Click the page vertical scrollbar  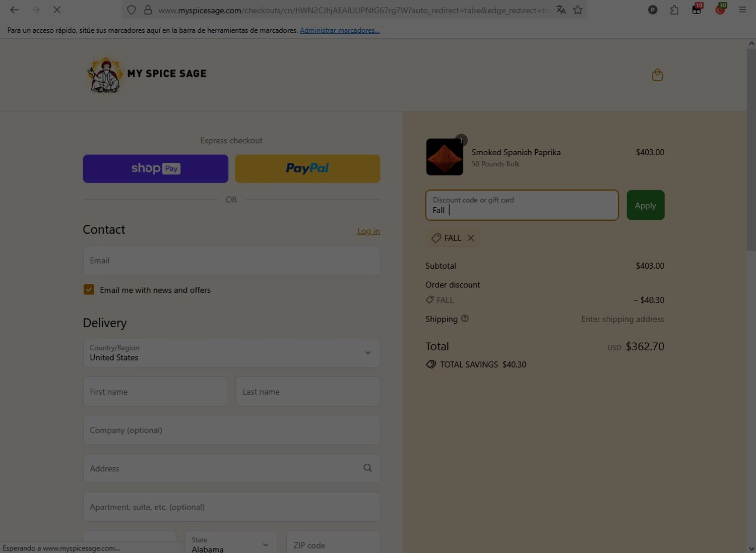[x=751, y=150]
